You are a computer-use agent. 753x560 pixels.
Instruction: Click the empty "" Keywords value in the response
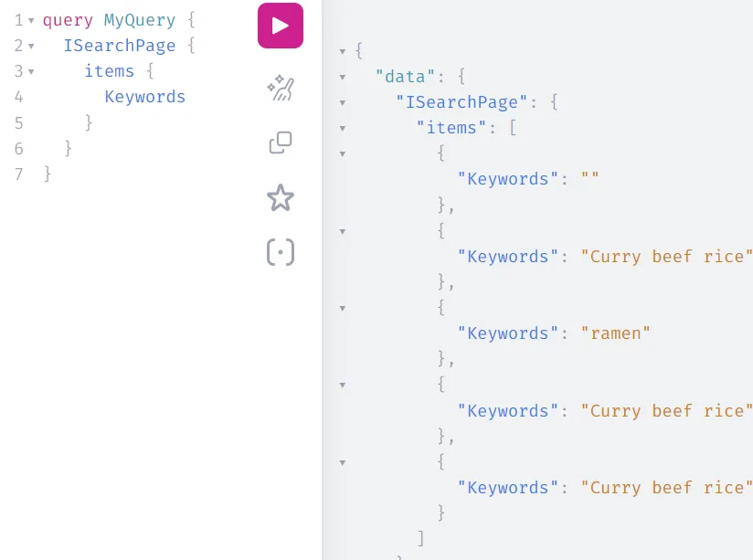pos(589,179)
